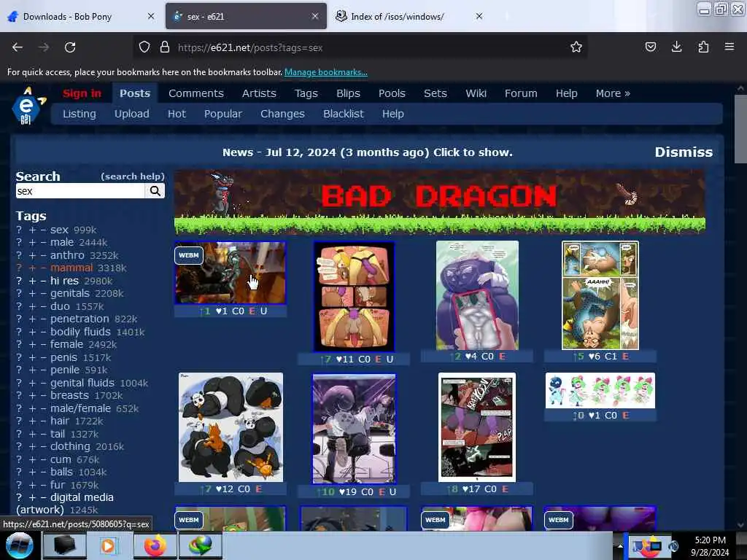
Task: Click the globe network taskbar icon
Action: pos(200,545)
